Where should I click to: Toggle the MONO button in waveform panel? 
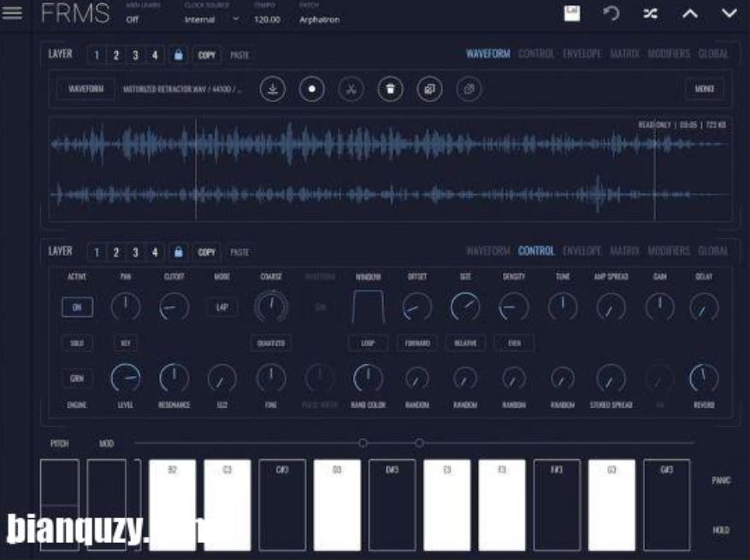704,89
